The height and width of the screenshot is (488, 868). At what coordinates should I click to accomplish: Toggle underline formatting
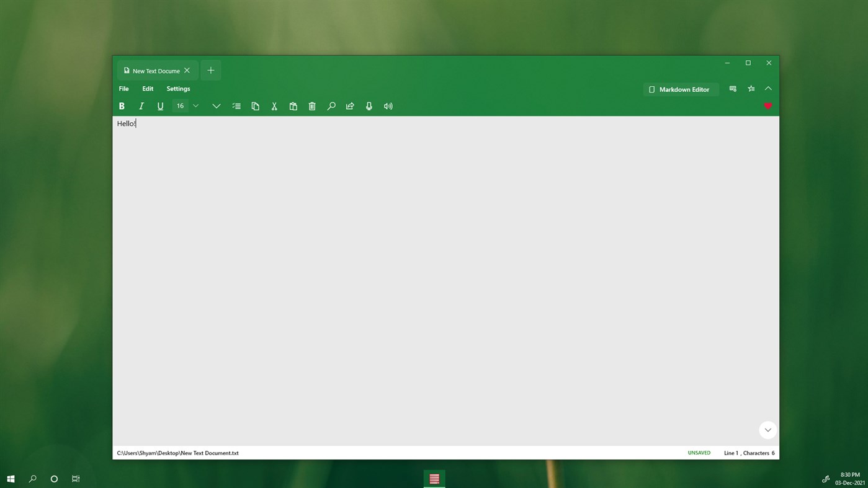[160, 105]
